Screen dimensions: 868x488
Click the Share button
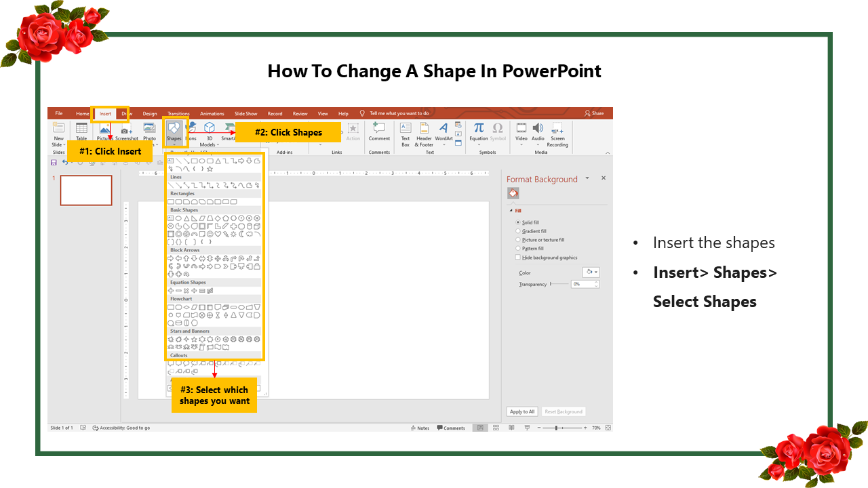(x=594, y=114)
